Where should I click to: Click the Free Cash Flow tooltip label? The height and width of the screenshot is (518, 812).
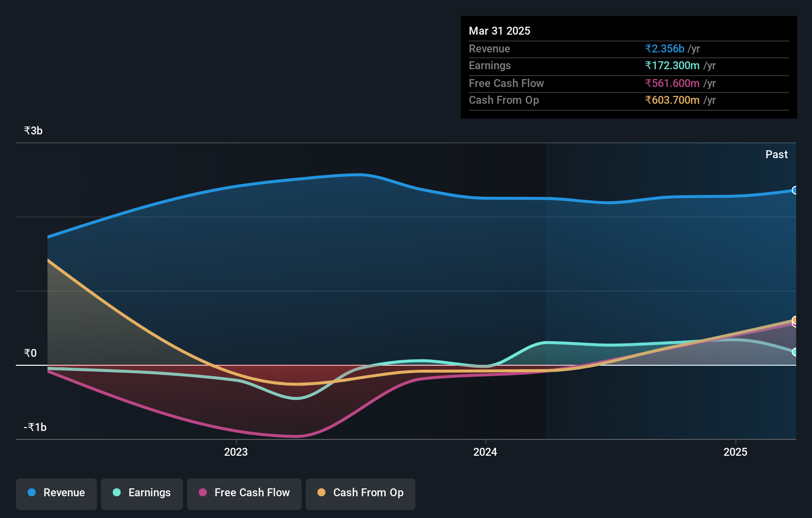coord(506,84)
